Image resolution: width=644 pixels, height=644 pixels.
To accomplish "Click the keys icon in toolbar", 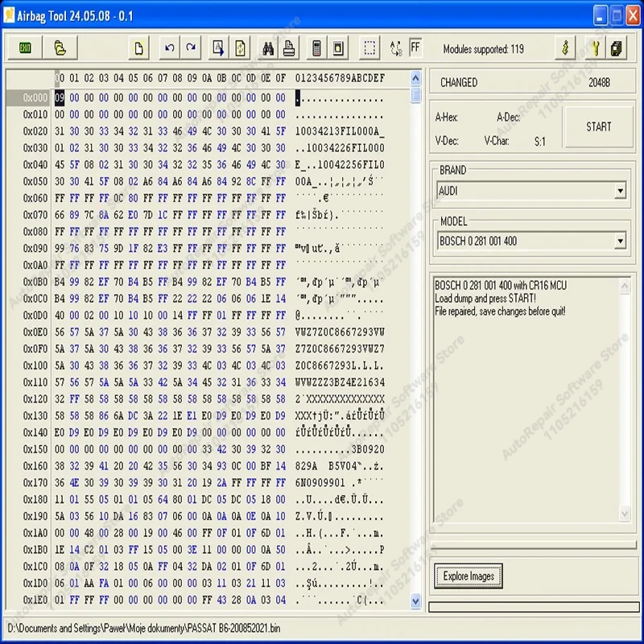I will click(x=596, y=48).
